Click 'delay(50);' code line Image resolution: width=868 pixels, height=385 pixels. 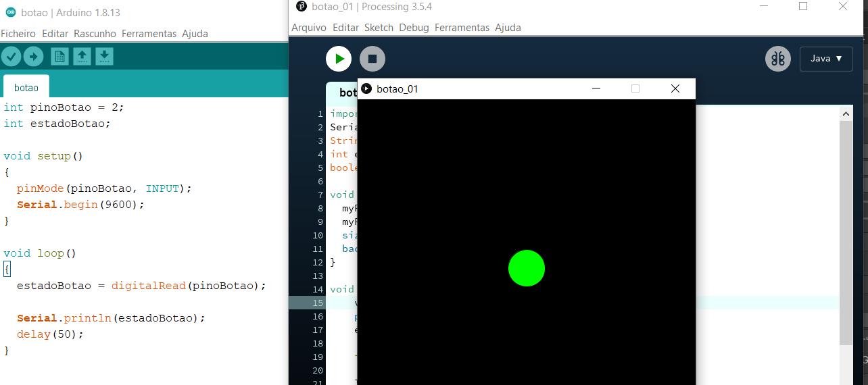[x=50, y=334]
